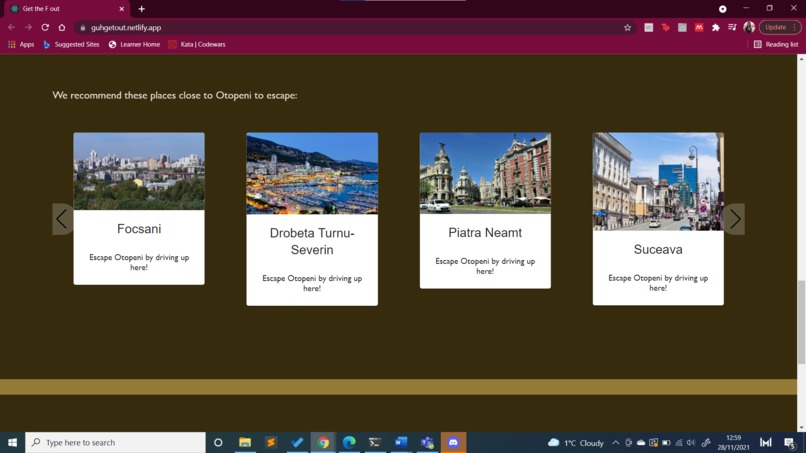Image resolution: width=806 pixels, height=453 pixels.
Task: Open Sublime Text from the taskbar
Action: pos(271,442)
